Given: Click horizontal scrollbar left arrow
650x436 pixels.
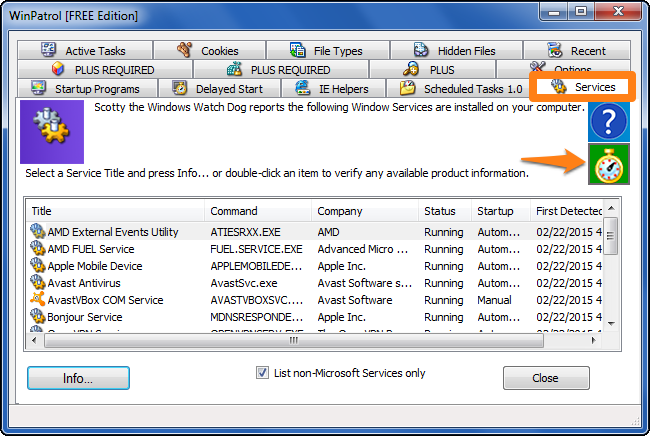Looking at the screenshot, I should point(34,341).
